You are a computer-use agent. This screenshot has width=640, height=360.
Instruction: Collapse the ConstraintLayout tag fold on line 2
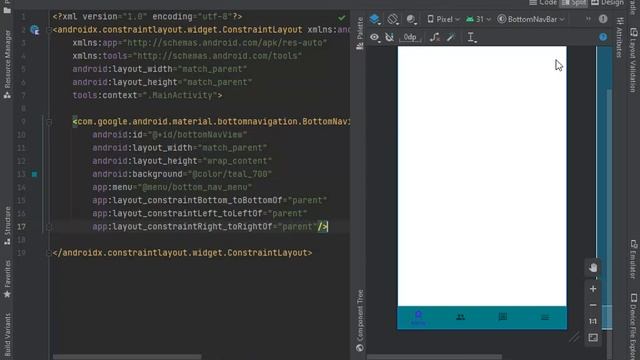click(x=49, y=30)
